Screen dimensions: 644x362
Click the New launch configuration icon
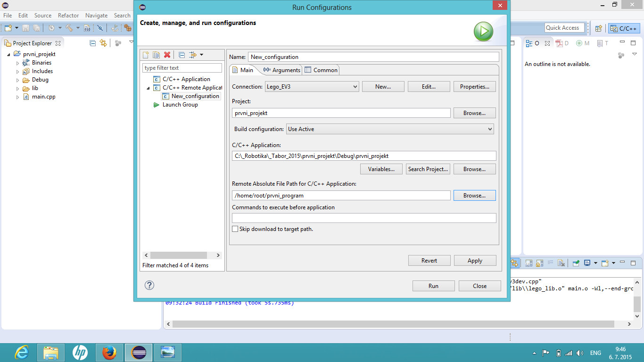146,55
